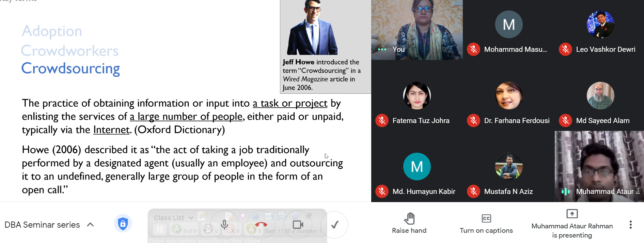Click Mustafa N Aziz's avatar photo
Image resolution: width=644 pixels, height=243 pixels.
pos(509,166)
